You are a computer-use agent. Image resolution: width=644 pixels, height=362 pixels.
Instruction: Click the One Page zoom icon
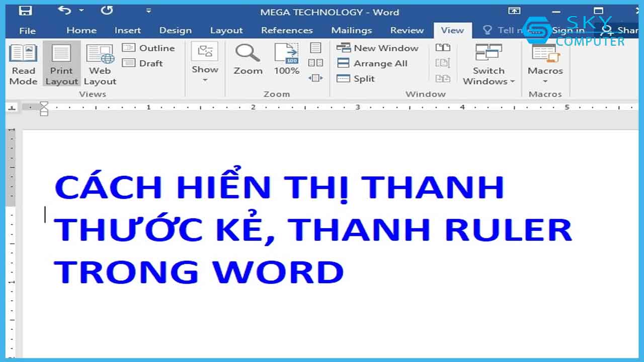click(315, 48)
